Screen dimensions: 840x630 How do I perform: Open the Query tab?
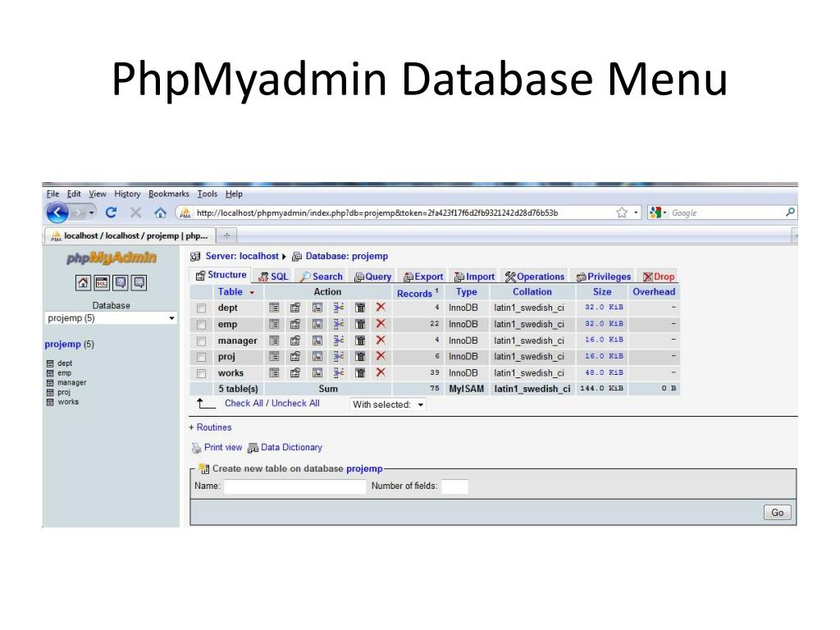pos(373,276)
